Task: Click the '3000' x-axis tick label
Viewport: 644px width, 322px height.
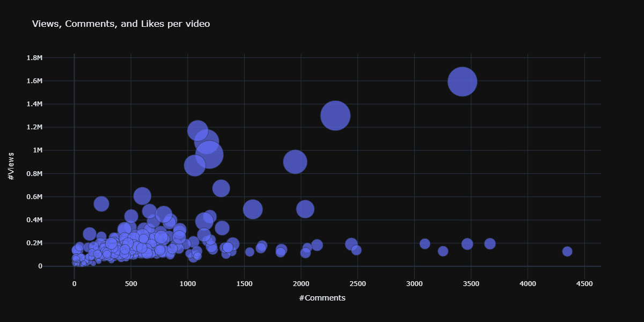Action: [414, 283]
